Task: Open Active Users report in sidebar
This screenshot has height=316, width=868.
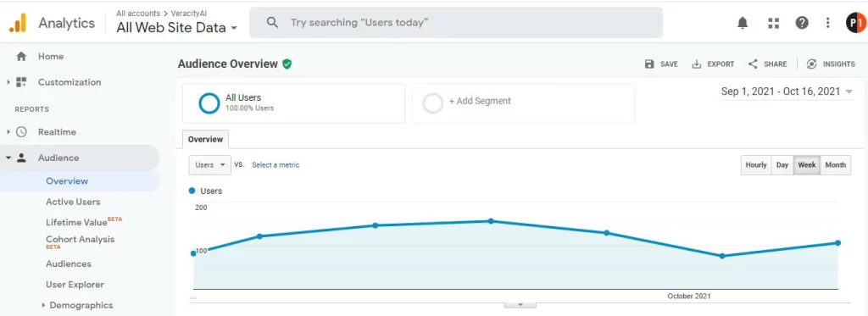Action: pyautogui.click(x=73, y=202)
